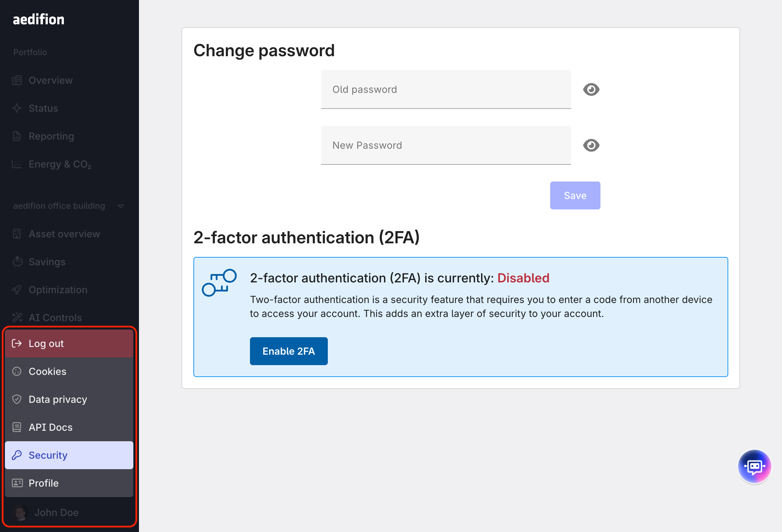This screenshot has width=782, height=532.
Task: Click the Data privacy shield icon
Action: coord(17,399)
